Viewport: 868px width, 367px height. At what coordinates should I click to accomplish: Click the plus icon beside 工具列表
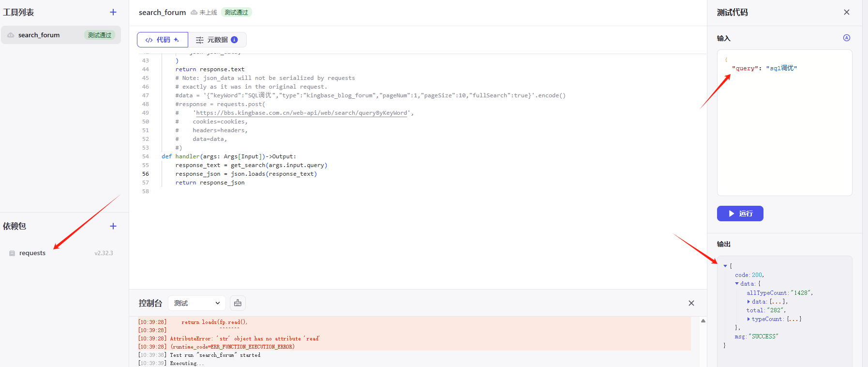click(113, 12)
